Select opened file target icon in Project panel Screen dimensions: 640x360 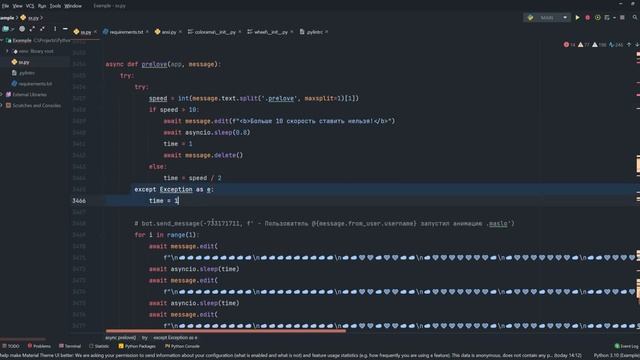[22, 29]
